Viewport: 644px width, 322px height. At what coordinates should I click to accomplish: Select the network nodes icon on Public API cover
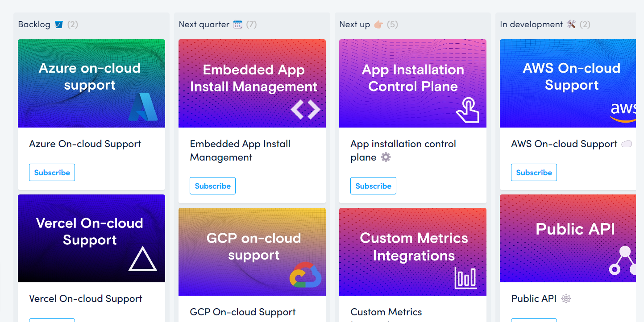624,260
